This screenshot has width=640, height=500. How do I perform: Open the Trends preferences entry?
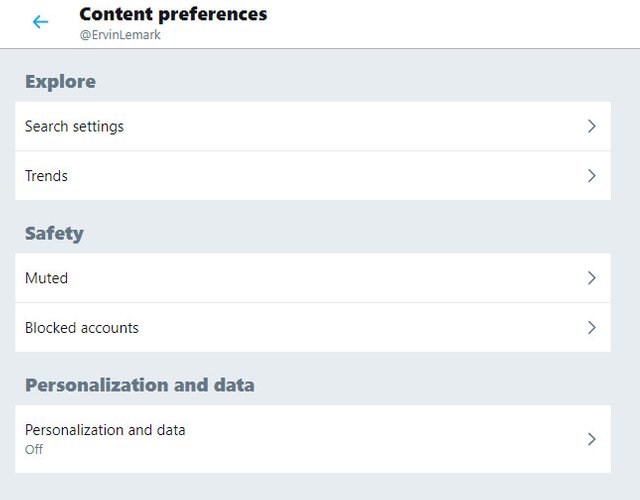46,176
